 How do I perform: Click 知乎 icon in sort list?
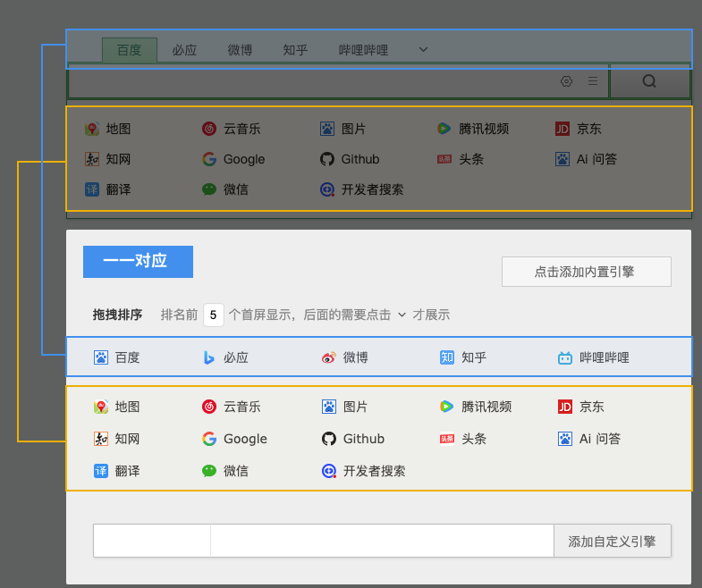pos(447,357)
